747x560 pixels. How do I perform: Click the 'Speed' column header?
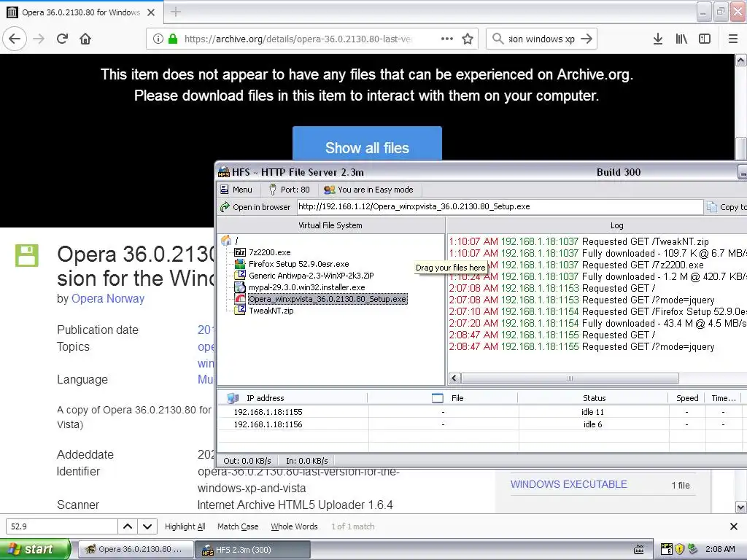tap(687, 398)
